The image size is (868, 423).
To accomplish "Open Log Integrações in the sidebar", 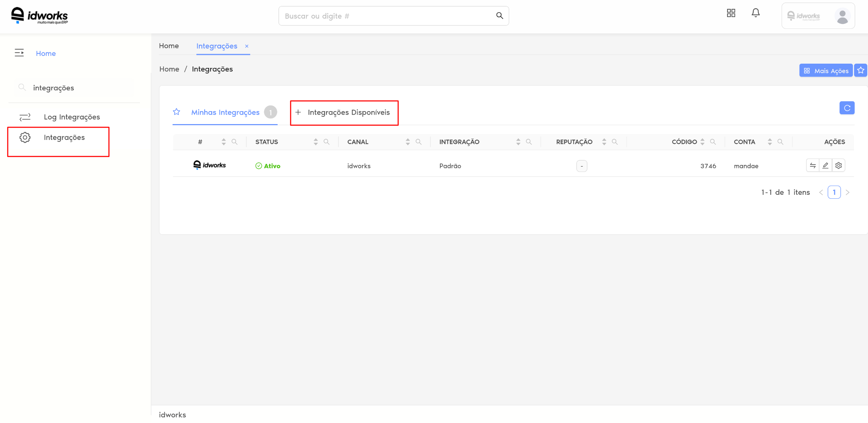I will tap(72, 117).
